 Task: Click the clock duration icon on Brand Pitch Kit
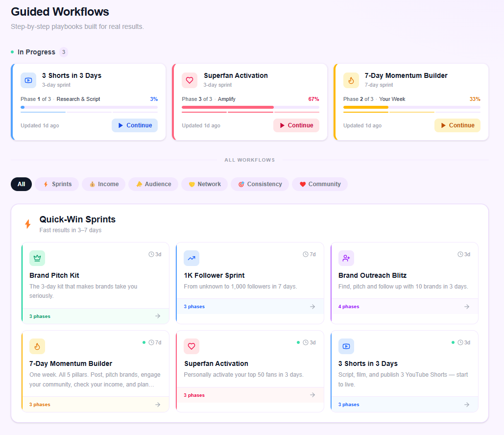pyautogui.click(x=151, y=254)
